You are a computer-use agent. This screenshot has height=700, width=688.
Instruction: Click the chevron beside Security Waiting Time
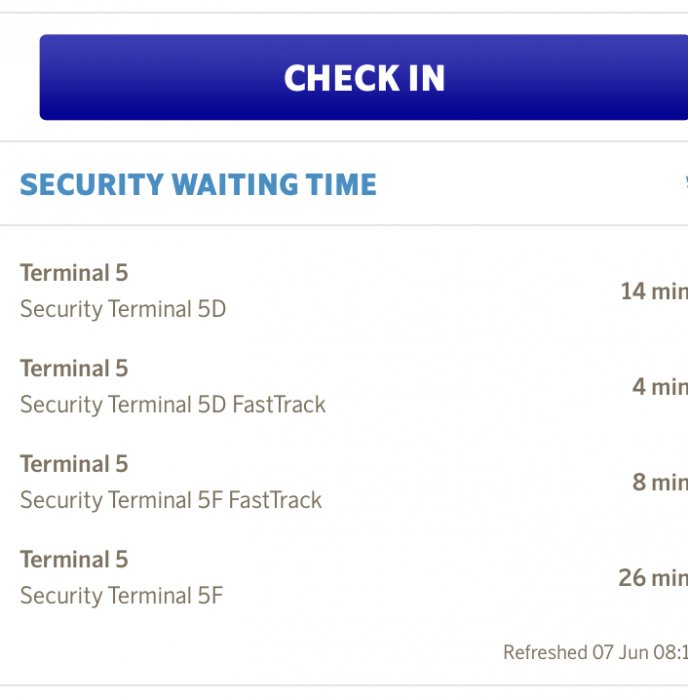coord(685,184)
